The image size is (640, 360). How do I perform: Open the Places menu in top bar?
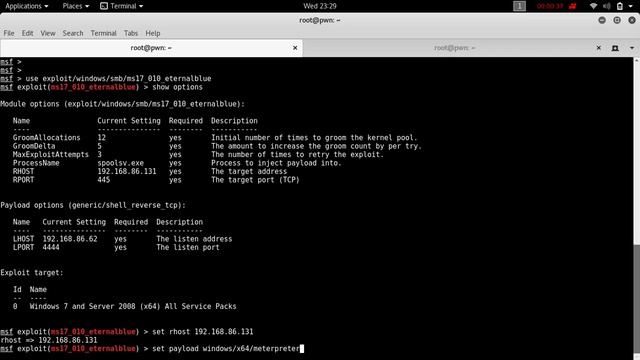76,6
